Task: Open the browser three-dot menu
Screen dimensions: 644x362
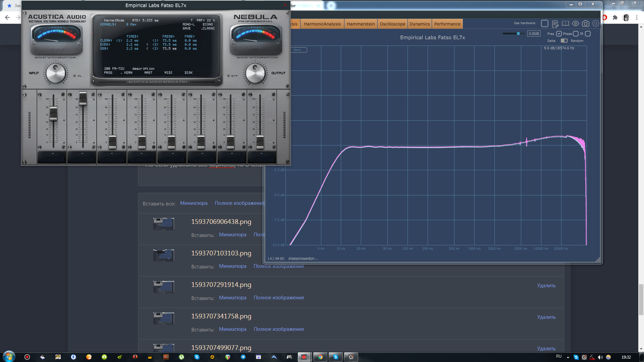Action: (x=637, y=17)
